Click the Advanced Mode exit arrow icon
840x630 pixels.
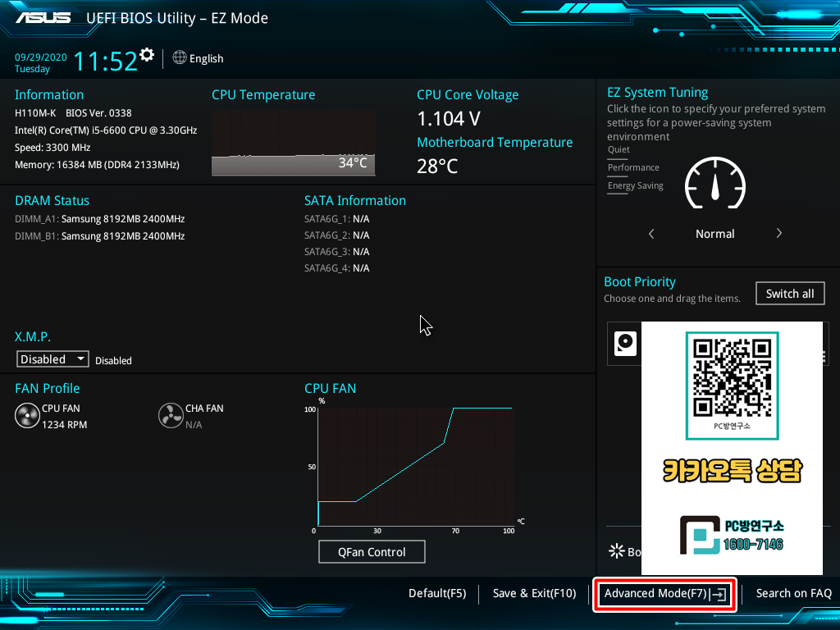[718, 594]
